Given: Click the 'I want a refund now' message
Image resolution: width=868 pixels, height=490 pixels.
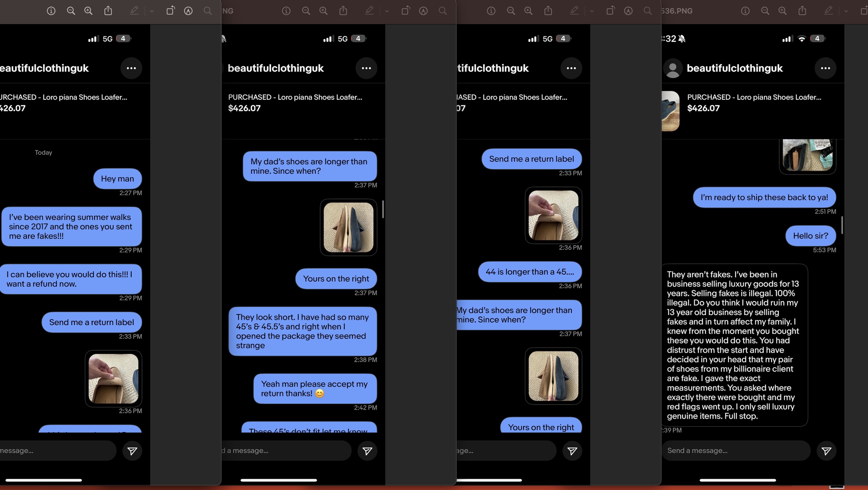Looking at the screenshot, I should coord(71,279).
